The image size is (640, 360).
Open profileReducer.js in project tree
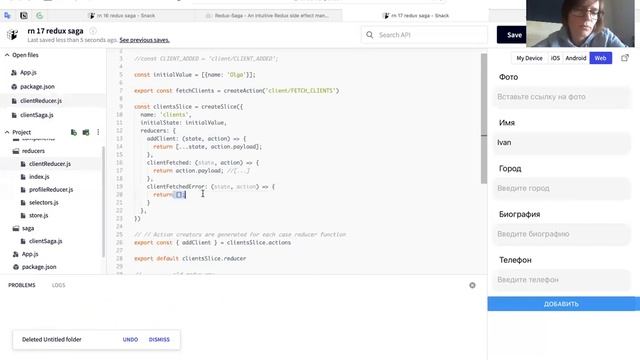[51, 189]
